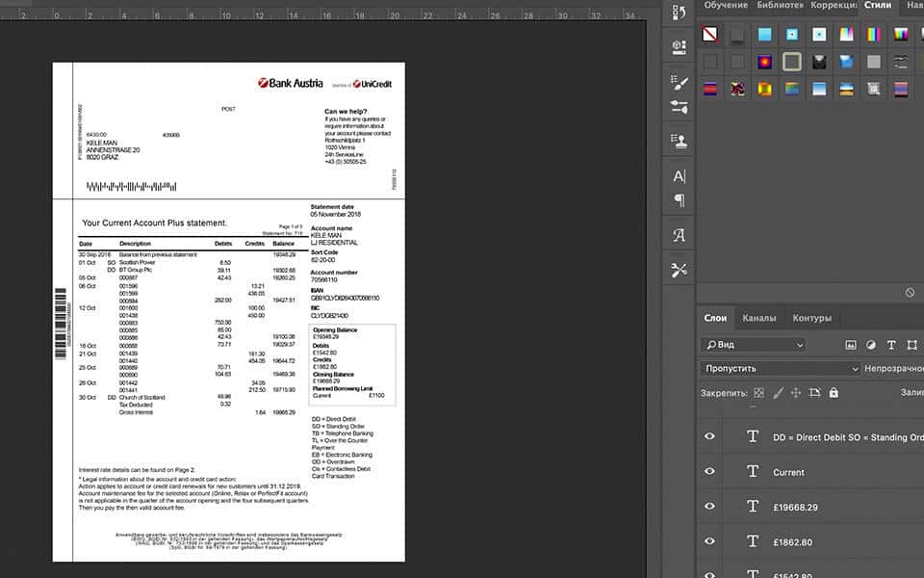This screenshot has width=924, height=578.
Task: Open the Вид layer filter dropdown
Action: coord(754,345)
